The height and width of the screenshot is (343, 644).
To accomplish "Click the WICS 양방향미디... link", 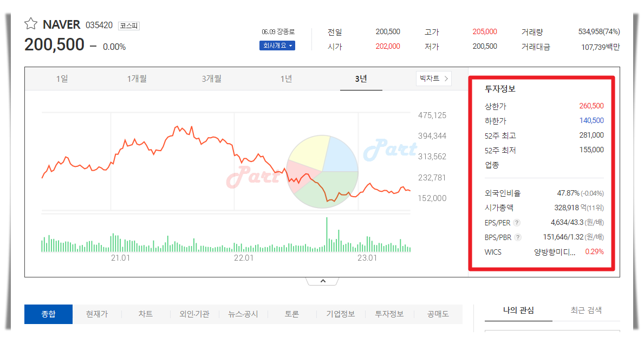I will pos(555,252).
